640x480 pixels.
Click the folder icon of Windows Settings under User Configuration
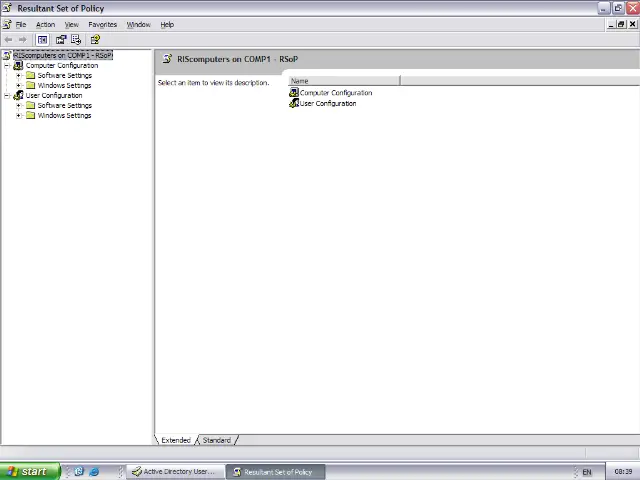click(x=31, y=116)
